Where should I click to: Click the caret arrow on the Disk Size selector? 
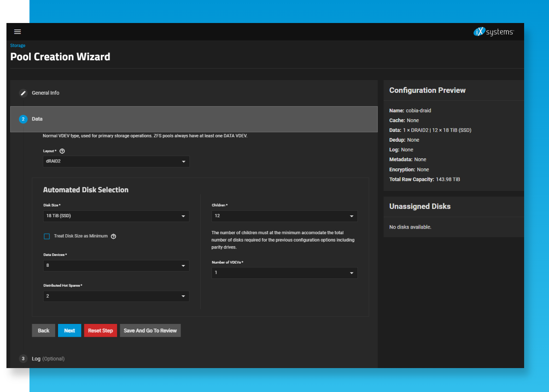coord(184,216)
